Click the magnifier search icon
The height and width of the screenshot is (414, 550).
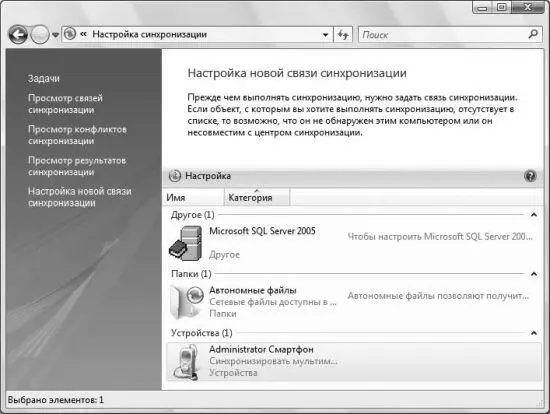(x=533, y=34)
